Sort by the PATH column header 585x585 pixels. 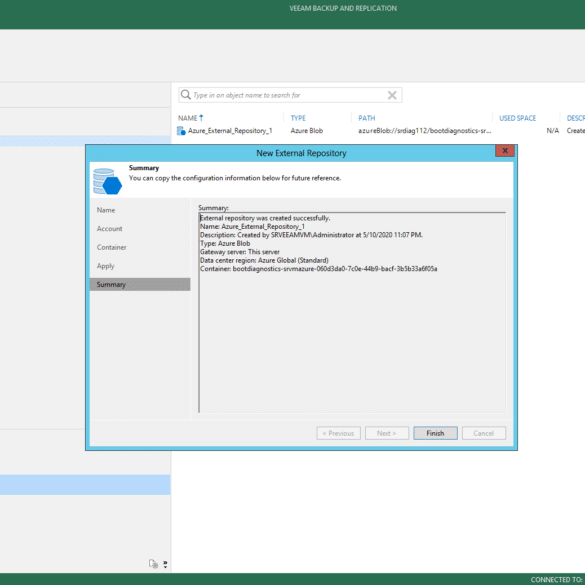coord(367,118)
